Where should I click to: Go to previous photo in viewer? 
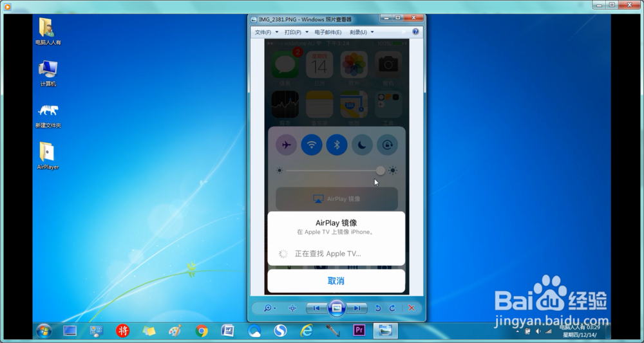(x=316, y=308)
